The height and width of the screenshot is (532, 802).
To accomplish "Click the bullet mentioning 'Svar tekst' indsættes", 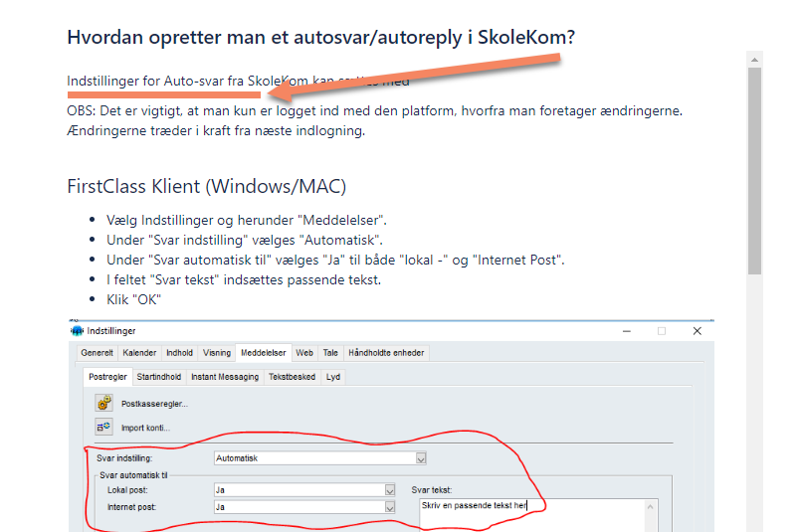I will coord(244,280).
